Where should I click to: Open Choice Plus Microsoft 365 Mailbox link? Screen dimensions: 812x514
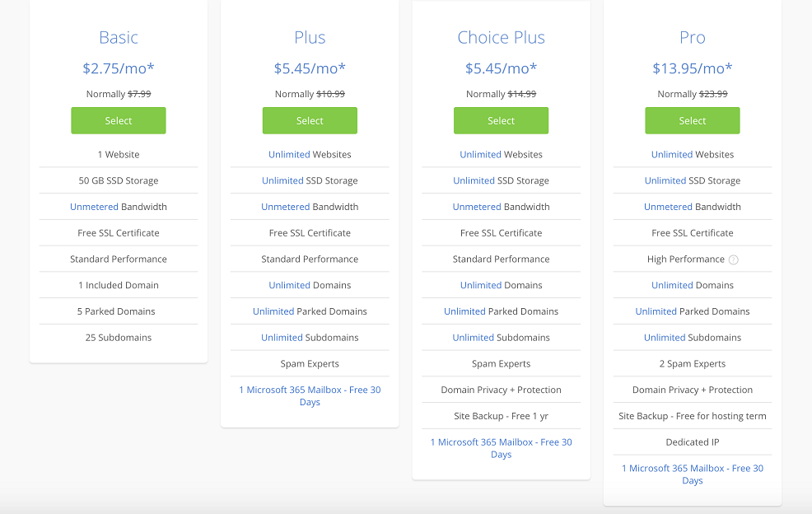point(502,448)
